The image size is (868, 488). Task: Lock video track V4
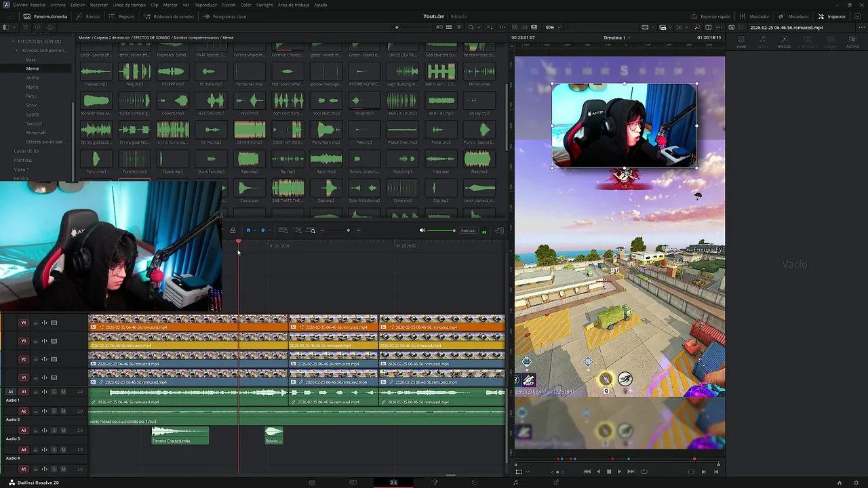point(36,323)
